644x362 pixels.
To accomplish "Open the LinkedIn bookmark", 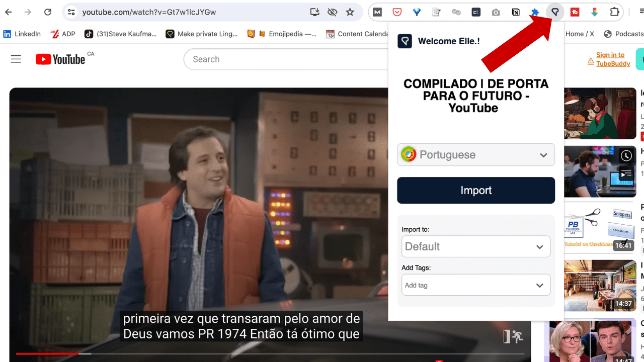I will [22, 34].
